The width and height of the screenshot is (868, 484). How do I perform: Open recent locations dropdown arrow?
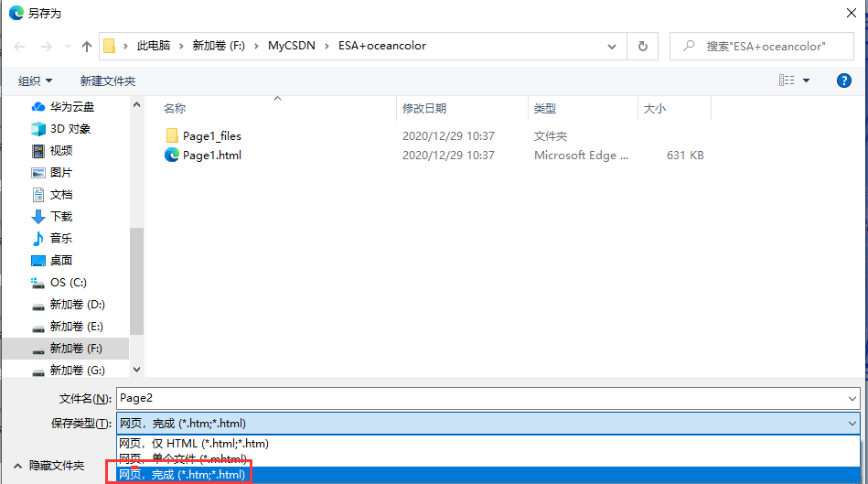pos(68,47)
